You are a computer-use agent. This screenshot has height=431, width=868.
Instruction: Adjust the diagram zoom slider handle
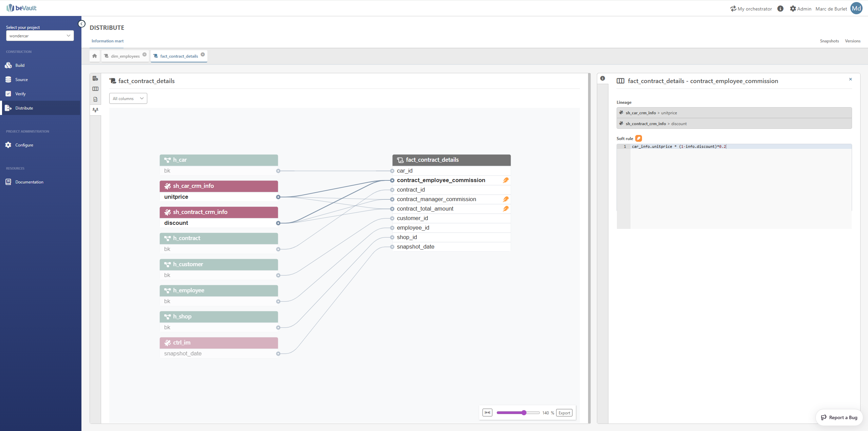(x=524, y=413)
